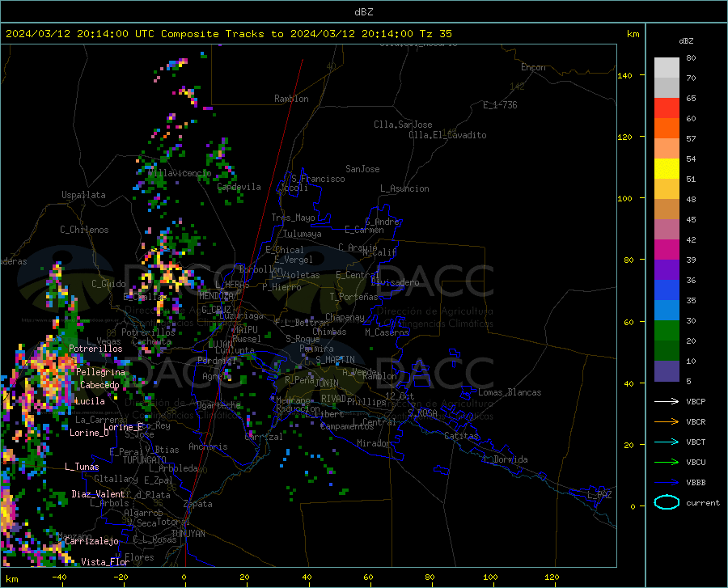Select the bright green 30 dBZ color swatch

[x=667, y=331]
